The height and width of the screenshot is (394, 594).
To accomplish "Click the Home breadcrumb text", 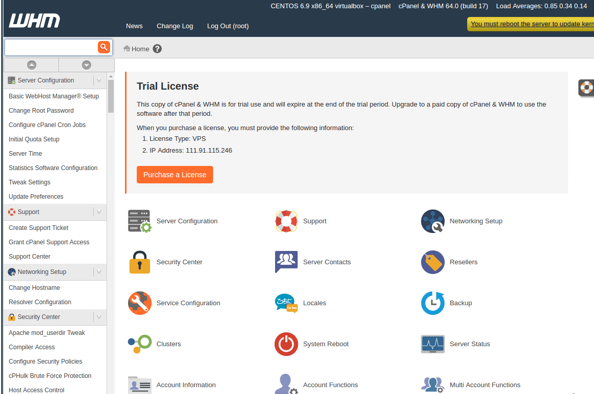I will pyautogui.click(x=140, y=49).
